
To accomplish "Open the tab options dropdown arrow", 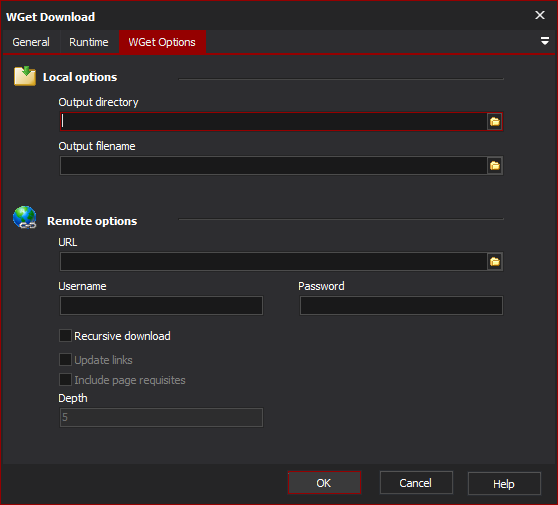I will point(544,41).
